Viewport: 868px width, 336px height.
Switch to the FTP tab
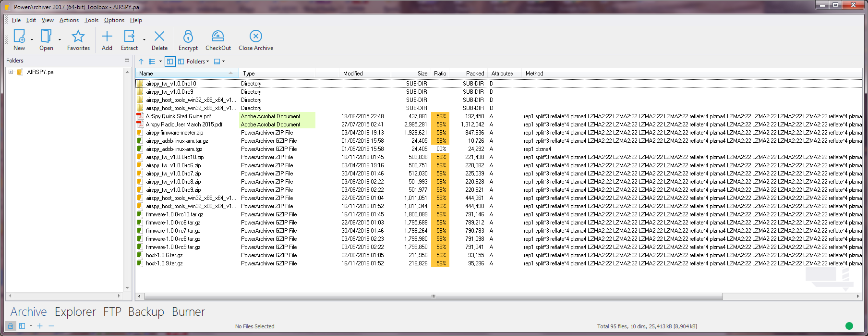(x=112, y=312)
